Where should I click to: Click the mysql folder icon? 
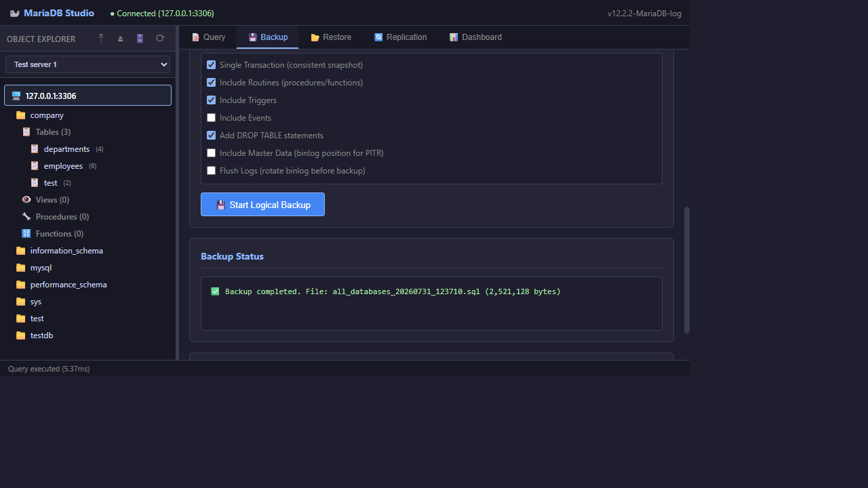tap(21, 268)
